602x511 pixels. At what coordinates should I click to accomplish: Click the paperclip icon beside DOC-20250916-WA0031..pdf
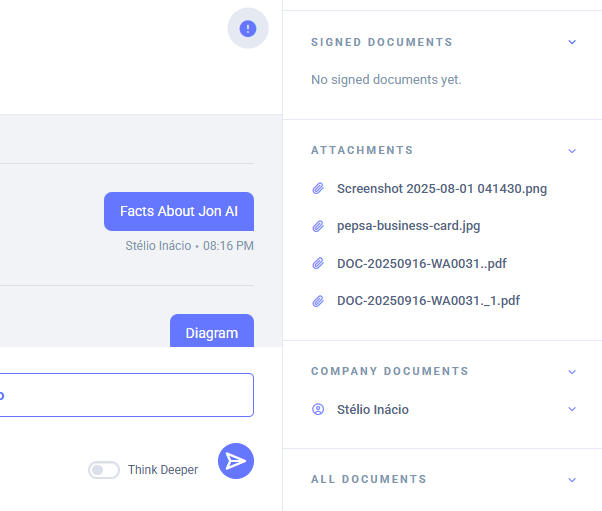coord(318,263)
